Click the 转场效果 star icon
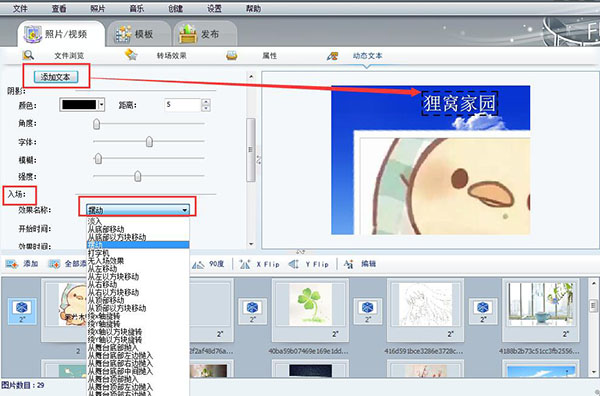The height and width of the screenshot is (396, 600). [131, 55]
